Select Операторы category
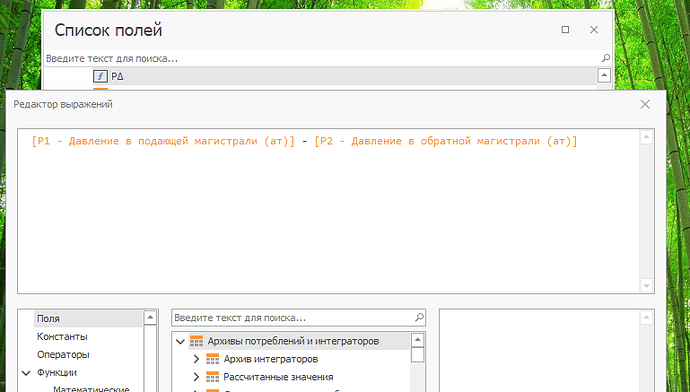This screenshot has width=690, height=392. coord(63,355)
